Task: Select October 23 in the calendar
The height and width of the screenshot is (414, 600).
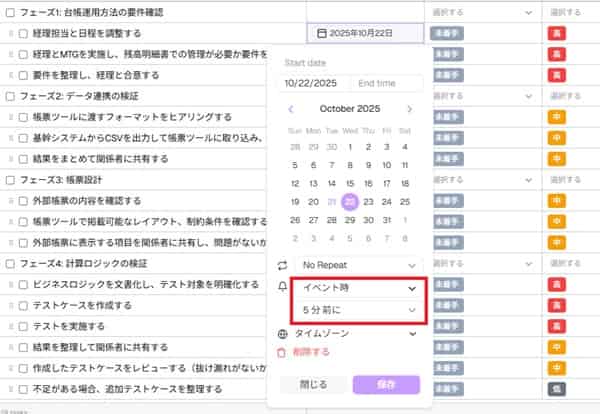Action: (x=369, y=201)
